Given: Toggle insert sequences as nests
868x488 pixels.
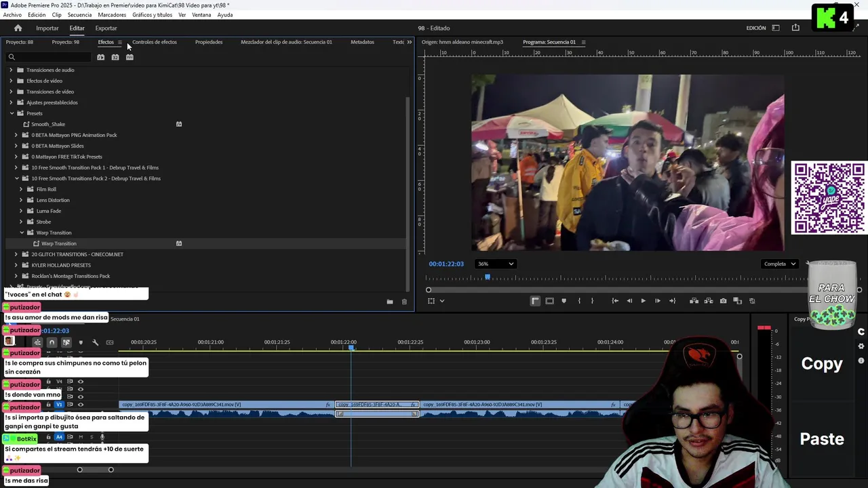Looking at the screenshot, I should [37, 342].
